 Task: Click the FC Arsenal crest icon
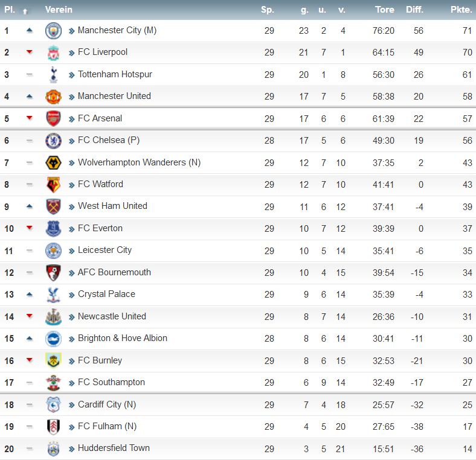(x=53, y=119)
